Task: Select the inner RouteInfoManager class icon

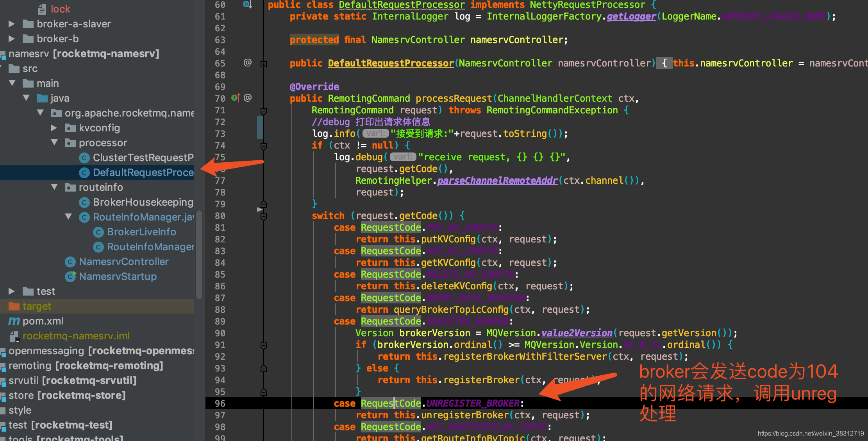Action: (x=98, y=247)
